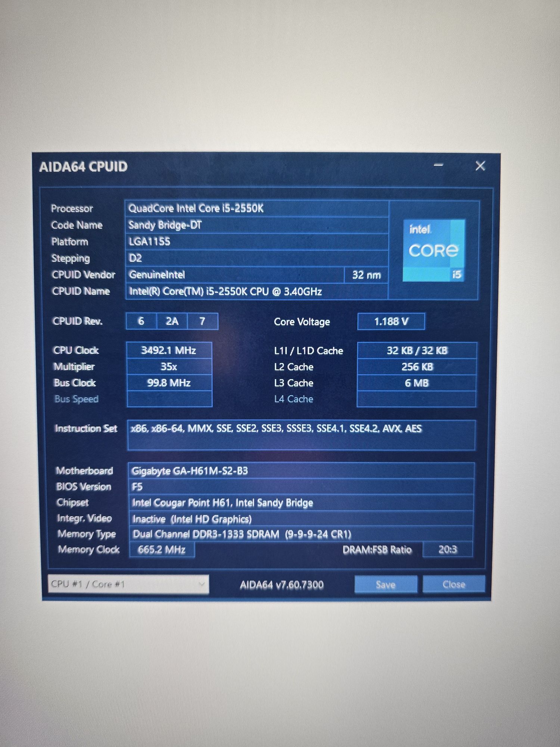The height and width of the screenshot is (747, 560).
Task: Click the core voltage 1.188 V
Action: [391, 322]
